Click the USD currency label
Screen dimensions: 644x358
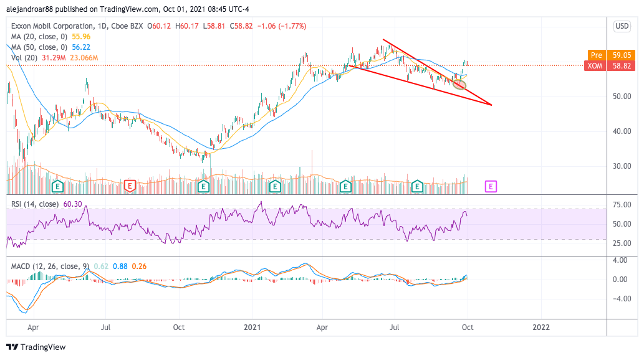coord(622,26)
